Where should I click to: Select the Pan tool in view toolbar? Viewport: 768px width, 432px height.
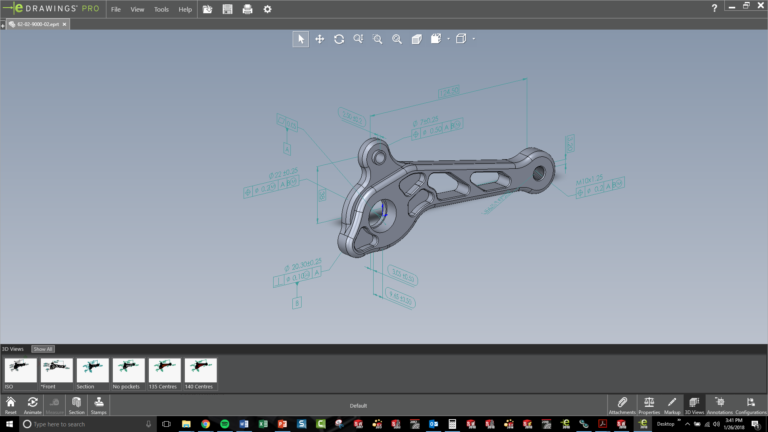point(320,39)
